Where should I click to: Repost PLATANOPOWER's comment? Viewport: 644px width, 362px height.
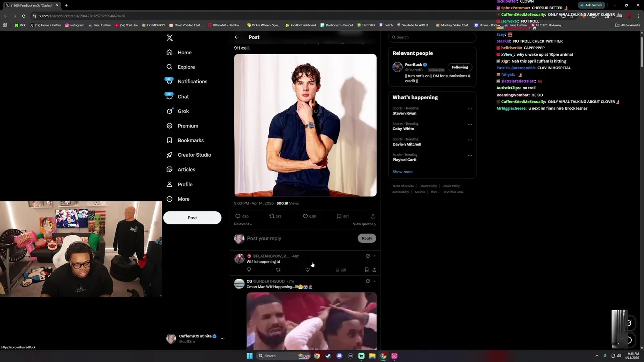tap(278, 269)
